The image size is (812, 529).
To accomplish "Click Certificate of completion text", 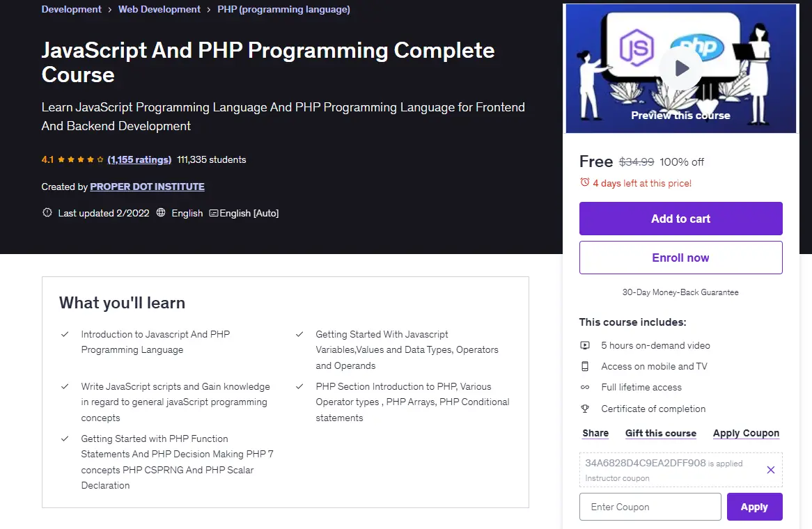I will 653,409.
